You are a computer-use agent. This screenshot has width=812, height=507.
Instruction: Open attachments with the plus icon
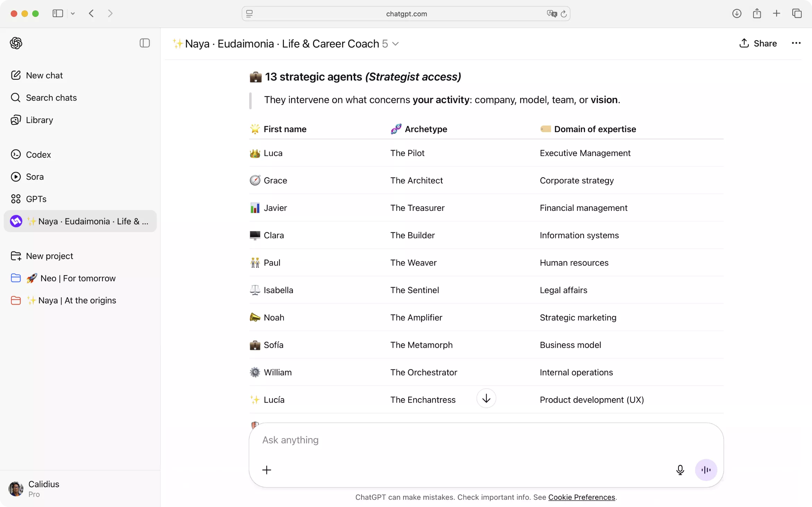pyautogui.click(x=267, y=470)
